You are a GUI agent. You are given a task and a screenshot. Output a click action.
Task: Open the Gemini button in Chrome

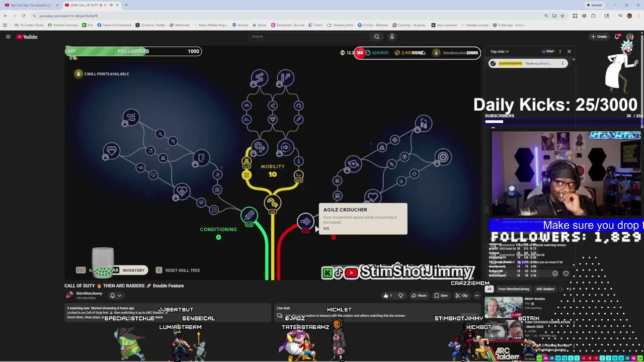click(595, 5)
